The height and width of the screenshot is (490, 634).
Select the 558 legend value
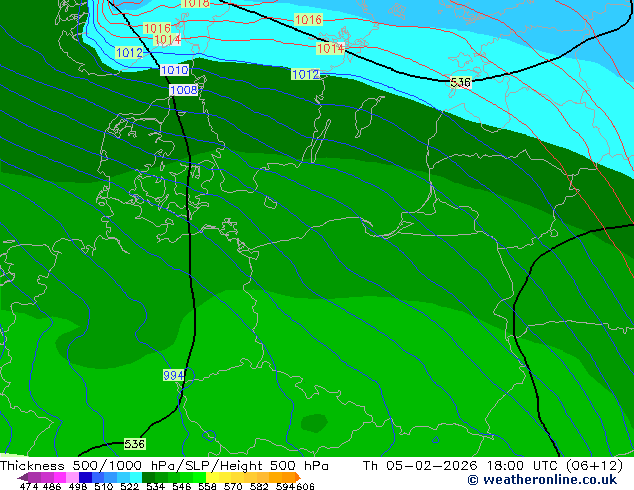[x=207, y=486]
